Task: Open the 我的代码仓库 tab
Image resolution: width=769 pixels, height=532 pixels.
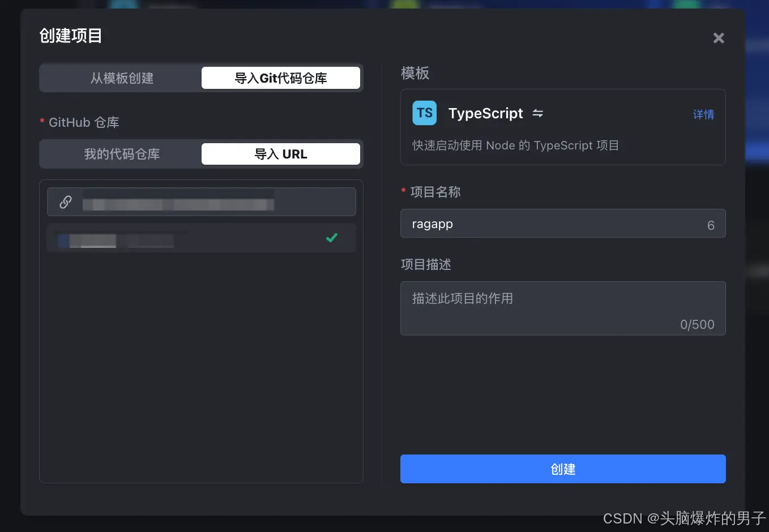Action: coord(121,153)
